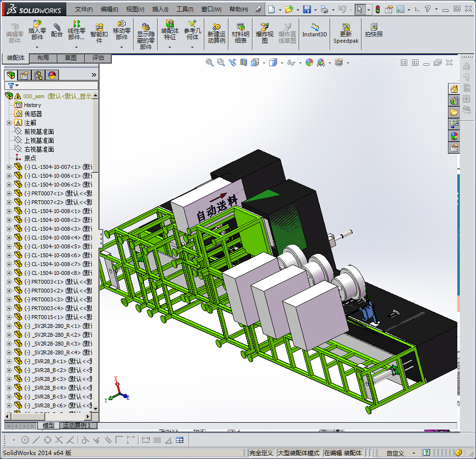476x459 pixels.
Task: Click the tree filter funnel icon
Action: click(11, 85)
